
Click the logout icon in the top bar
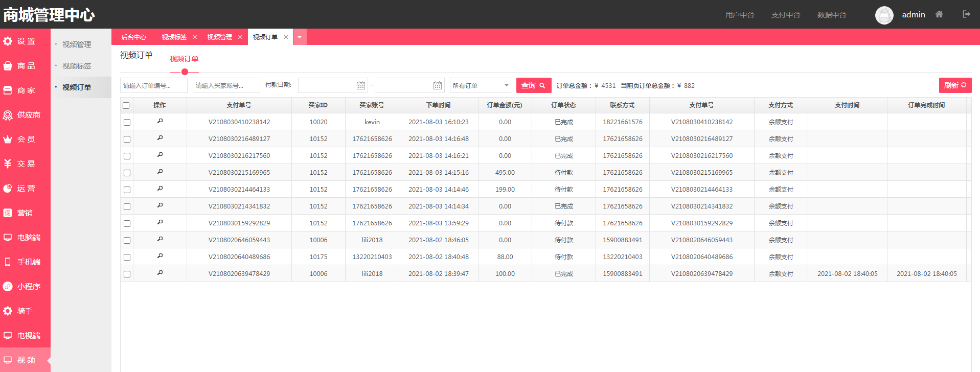point(966,14)
